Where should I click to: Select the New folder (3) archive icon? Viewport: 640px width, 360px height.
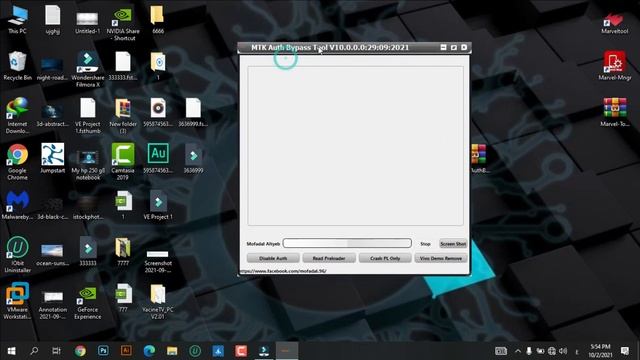(x=123, y=116)
